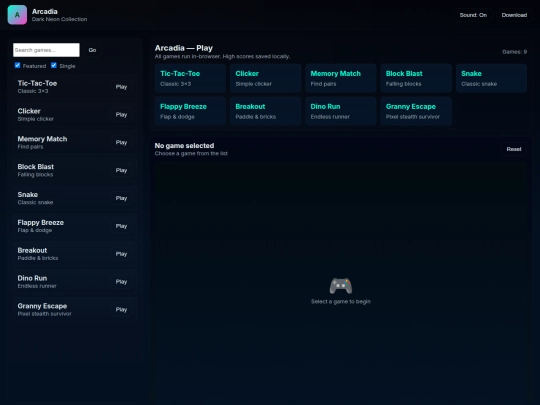Select the Memory Match game card
This screenshot has height=405, width=540.
[341, 78]
